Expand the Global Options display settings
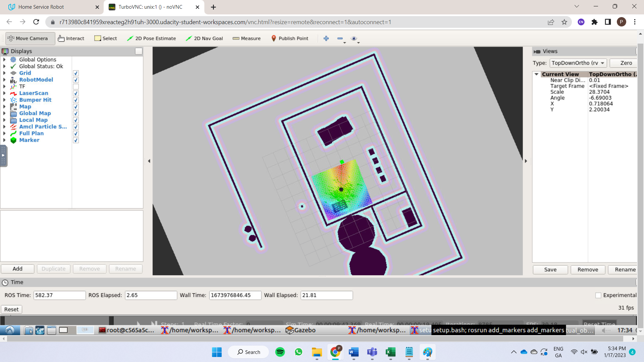This screenshot has width=644, height=362. [4, 59]
